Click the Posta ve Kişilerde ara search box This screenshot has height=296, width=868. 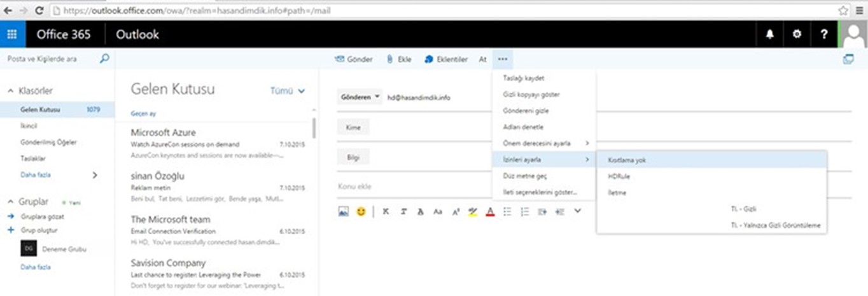[x=51, y=59]
